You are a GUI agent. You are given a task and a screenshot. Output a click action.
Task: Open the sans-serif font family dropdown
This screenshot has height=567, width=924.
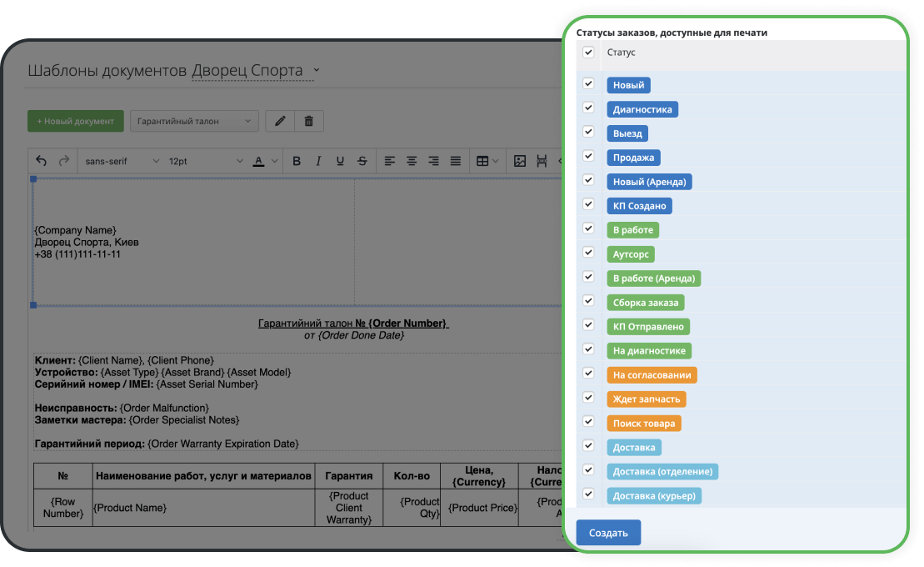(122, 161)
